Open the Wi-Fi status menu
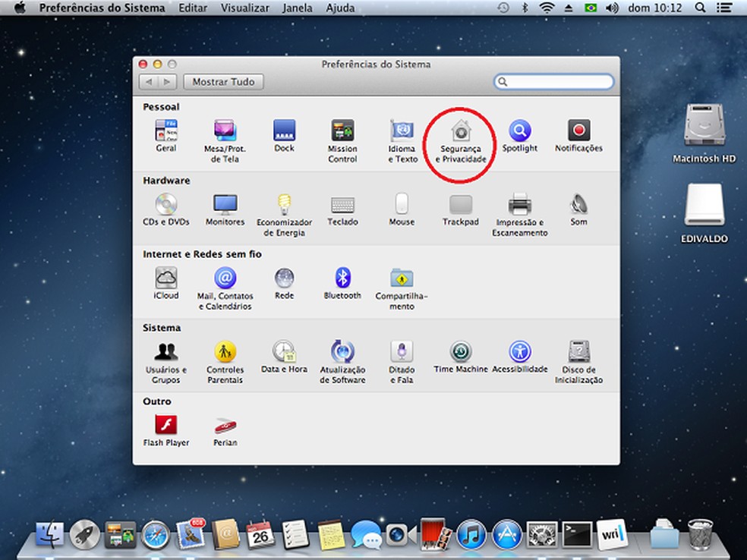The height and width of the screenshot is (560, 747). 547,8
